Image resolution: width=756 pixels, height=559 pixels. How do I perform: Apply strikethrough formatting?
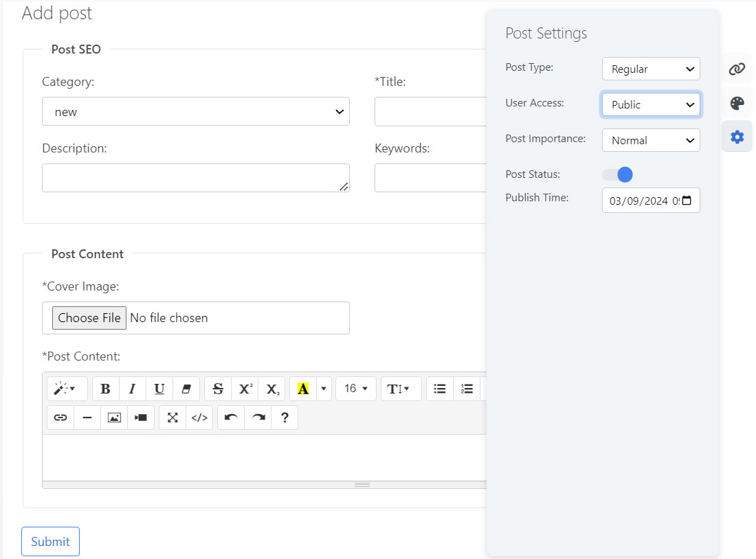tap(218, 389)
